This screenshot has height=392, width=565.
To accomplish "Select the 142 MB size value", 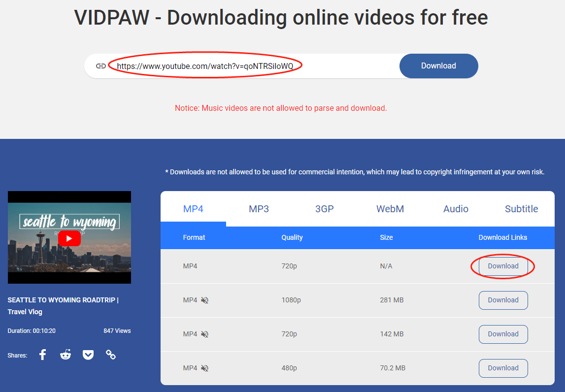I will pos(392,334).
